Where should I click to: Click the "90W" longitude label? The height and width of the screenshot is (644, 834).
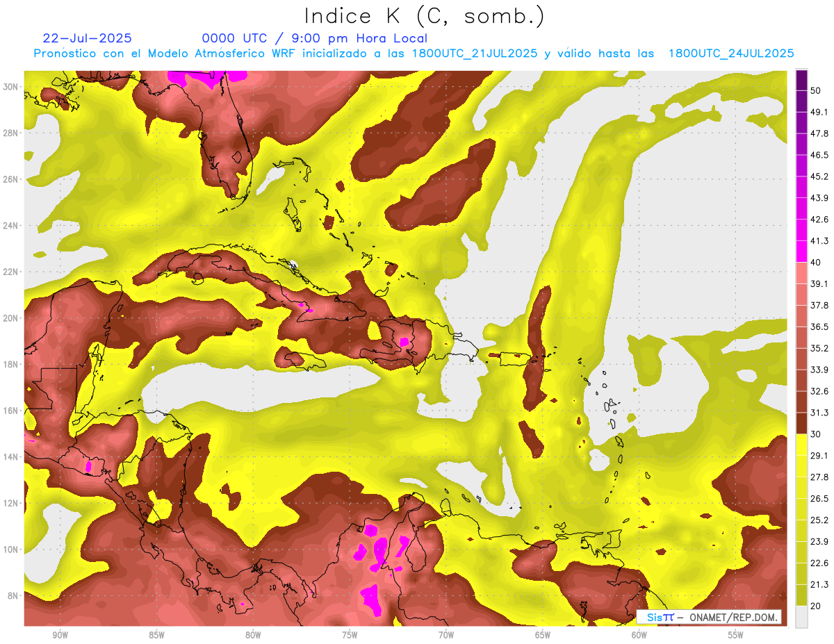[60, 635]
